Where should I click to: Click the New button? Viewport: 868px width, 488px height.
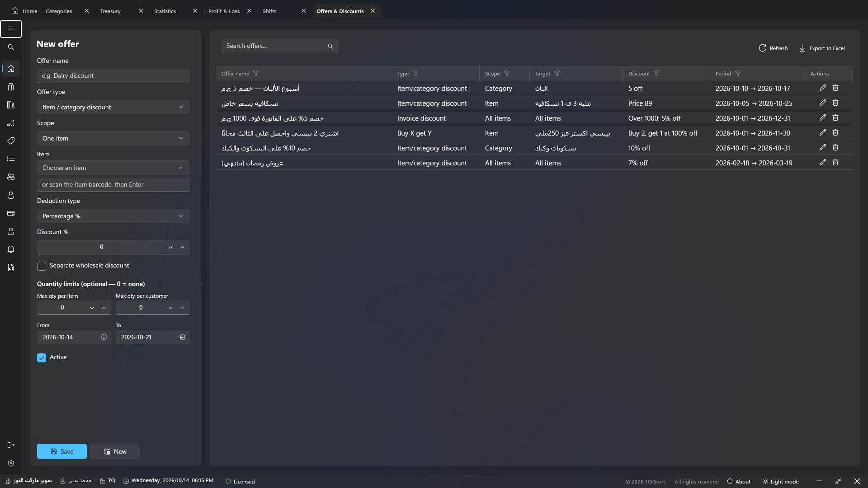(115, 452)
